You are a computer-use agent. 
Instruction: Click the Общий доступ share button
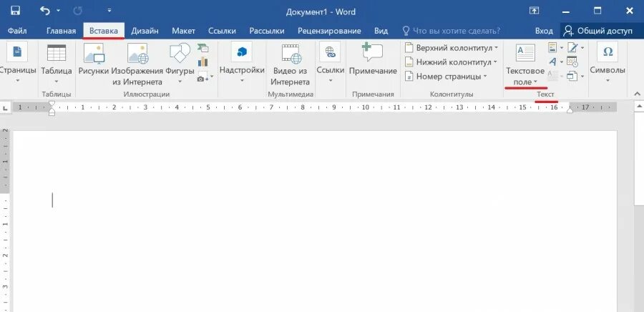tap(599, 31)
